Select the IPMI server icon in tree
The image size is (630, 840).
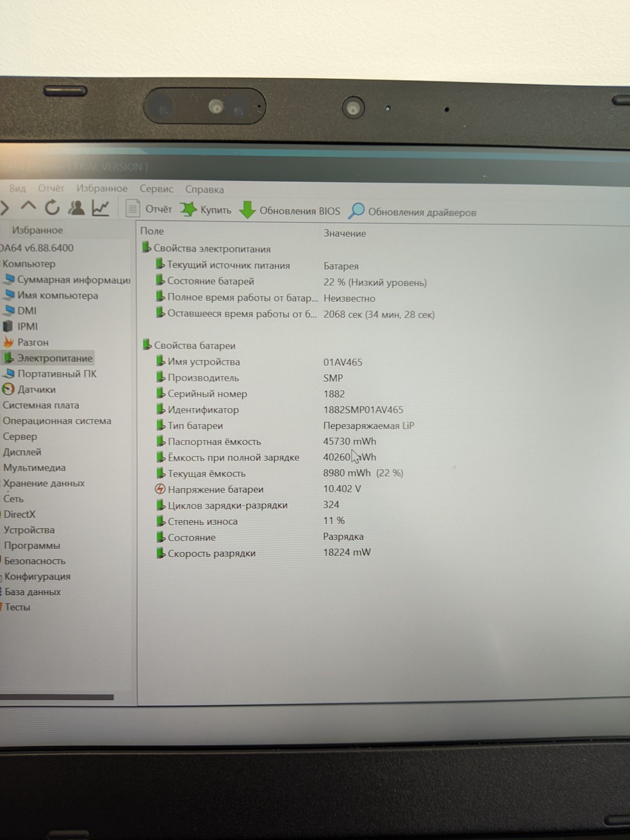coord(8,326)
